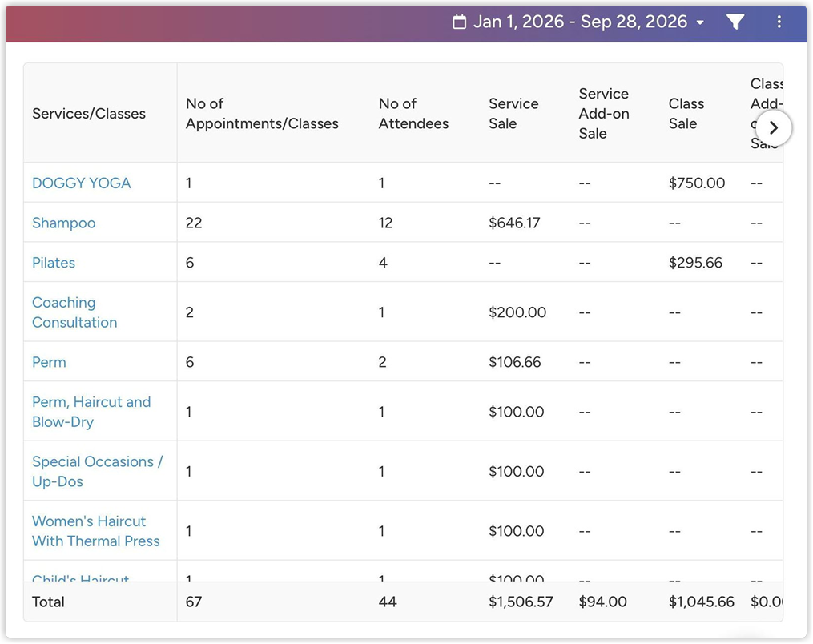This screenshot has width=813, height=644.
Task: Select the total 67 appointments value
Action: click(x=194, y=602)
